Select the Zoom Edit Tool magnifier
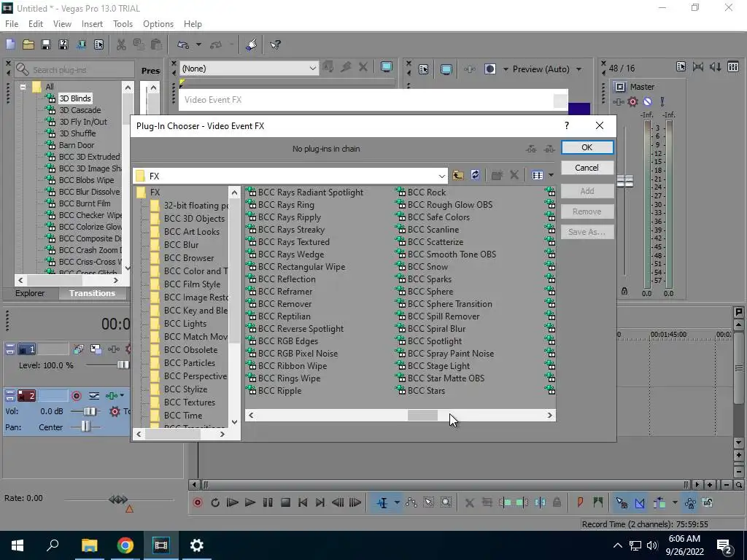Screen dimensions: 747x560 (446, 502)
